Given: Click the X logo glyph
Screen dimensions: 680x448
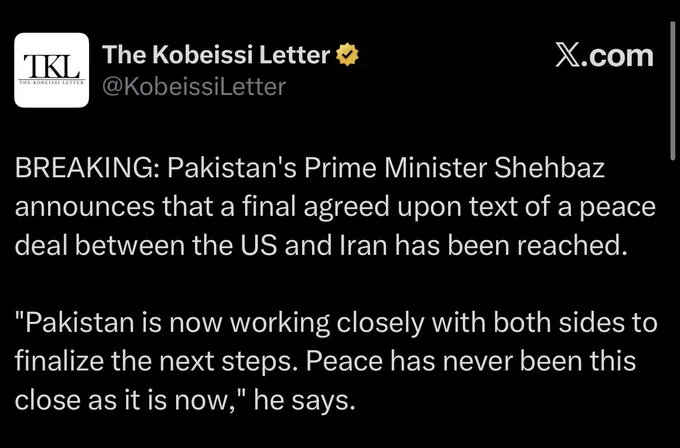Looking at the screenshot, I should pyautogui.click(x=566, y=56).
